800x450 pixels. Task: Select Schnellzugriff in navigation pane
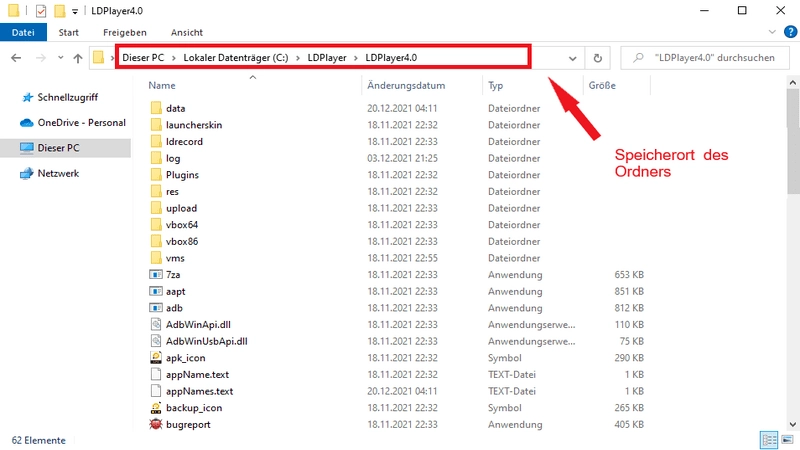[x=66, y=97]
